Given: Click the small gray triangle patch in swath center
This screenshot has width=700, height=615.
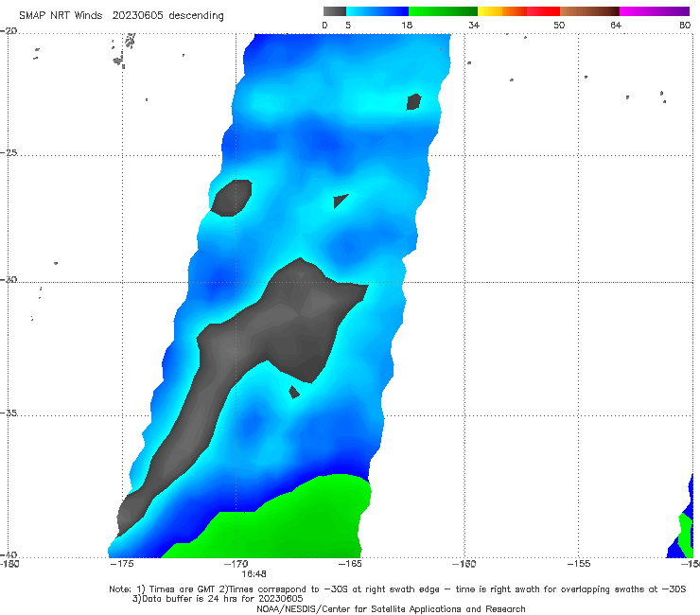Looking at the screenshot, I should coord(340,201).
